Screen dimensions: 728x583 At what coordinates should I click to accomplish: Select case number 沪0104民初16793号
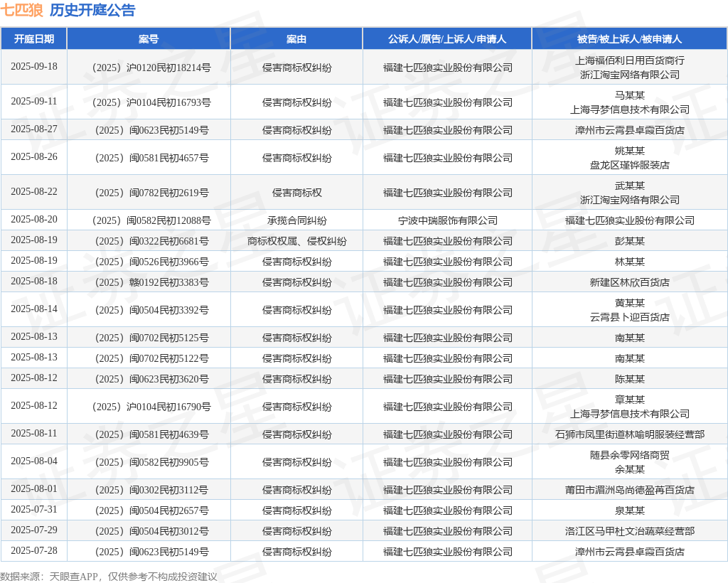tap(151, 102)
